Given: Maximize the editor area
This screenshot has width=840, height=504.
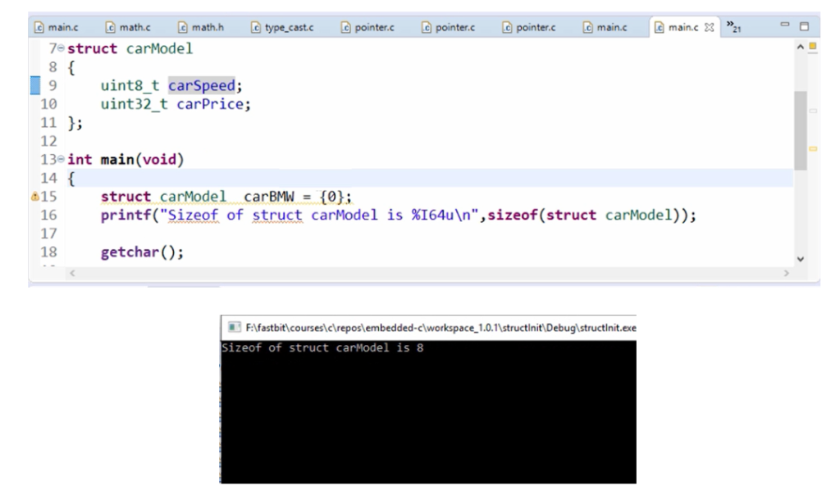Looking at the screenshot, I should pyautogui.click(x=804, y=26).
